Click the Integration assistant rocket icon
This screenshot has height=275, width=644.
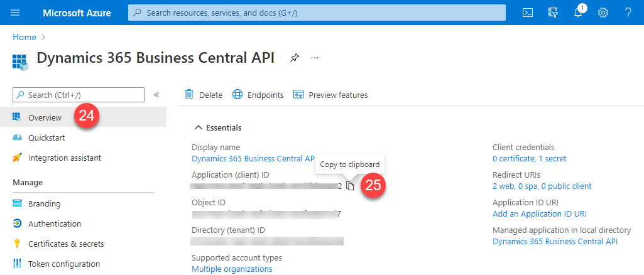[17, 158]
